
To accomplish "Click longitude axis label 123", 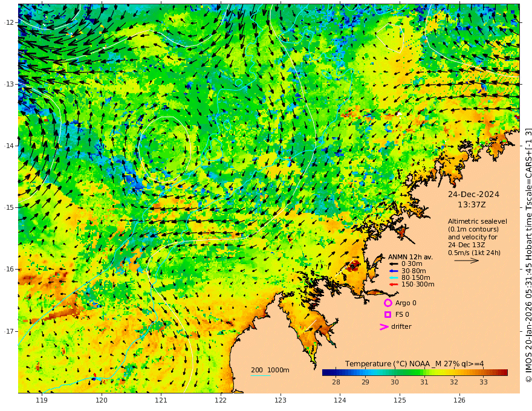I will tap(281, 401).
